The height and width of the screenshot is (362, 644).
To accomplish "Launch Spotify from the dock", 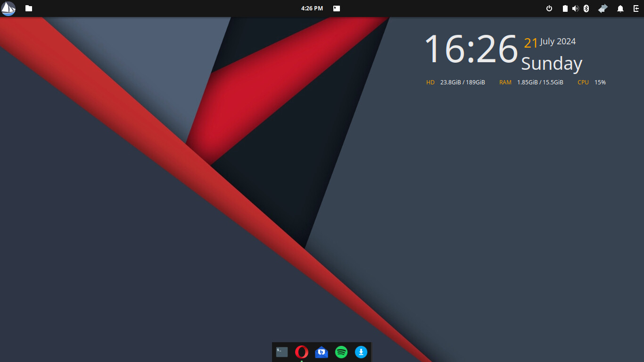I will pos(341,352).
